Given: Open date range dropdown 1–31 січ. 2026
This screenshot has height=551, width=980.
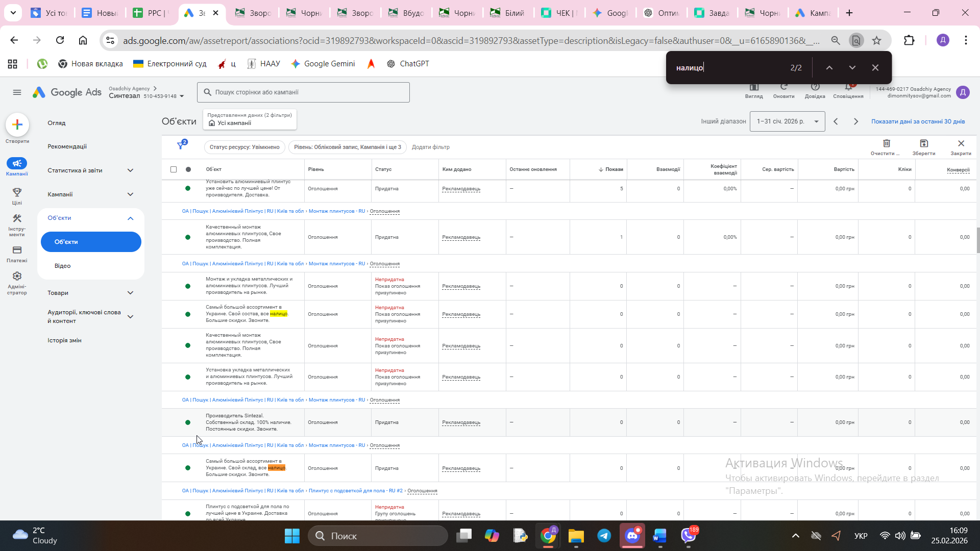Looking at the screenshot, I should (787, 121).
